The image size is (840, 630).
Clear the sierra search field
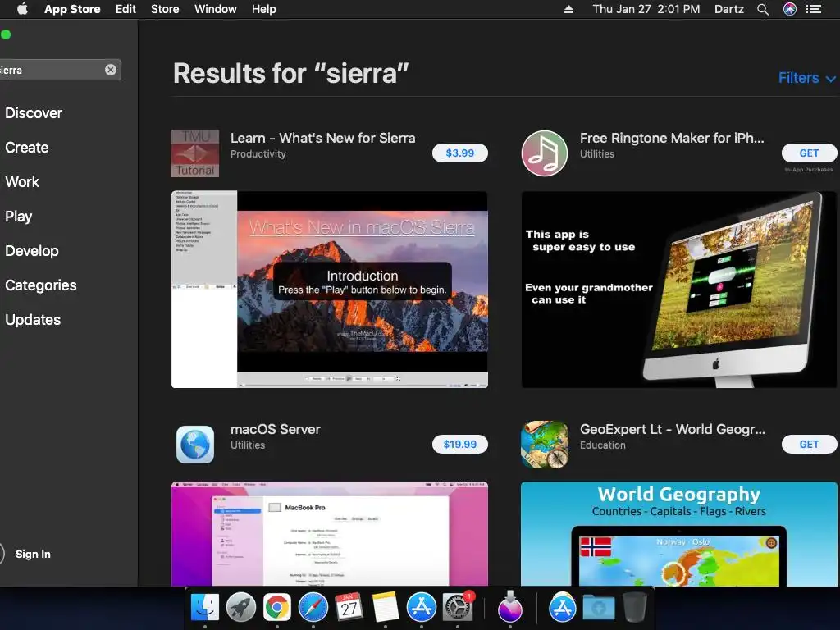pos(111,70)
